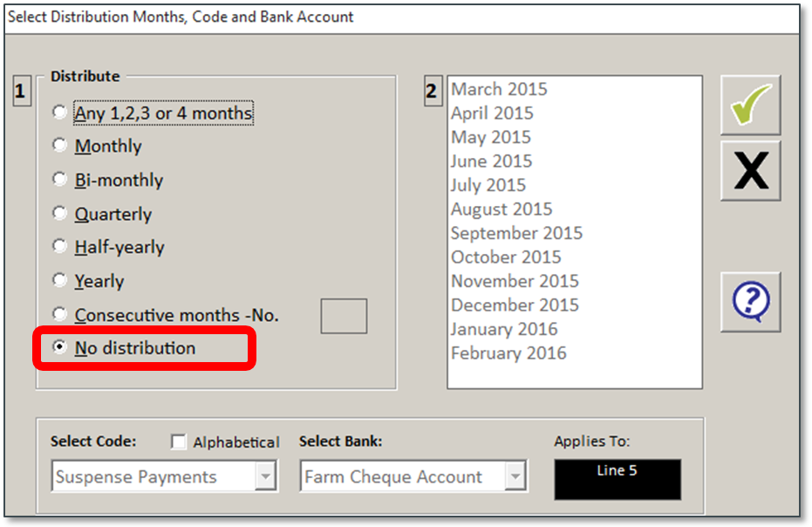Viewport: 812px width, 527px height.
Task: Expand the Suspense Payments code dropdown
Action: [x=266, y=476]
